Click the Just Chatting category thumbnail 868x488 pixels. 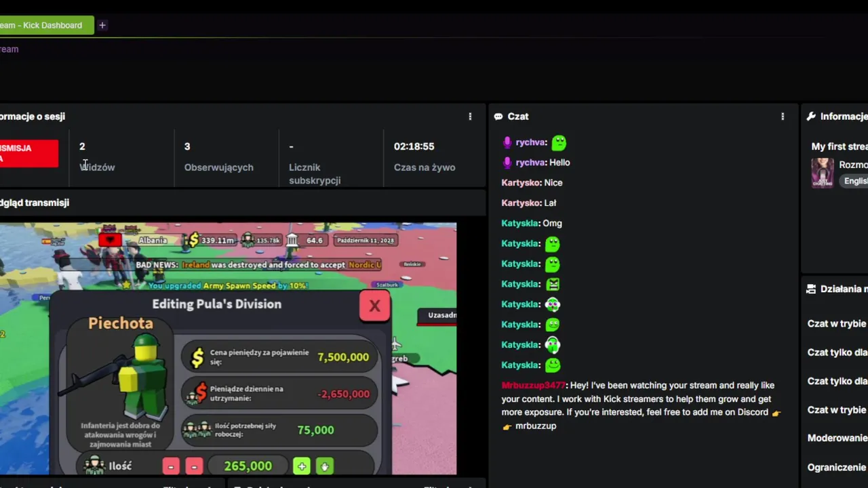[823, 173]
